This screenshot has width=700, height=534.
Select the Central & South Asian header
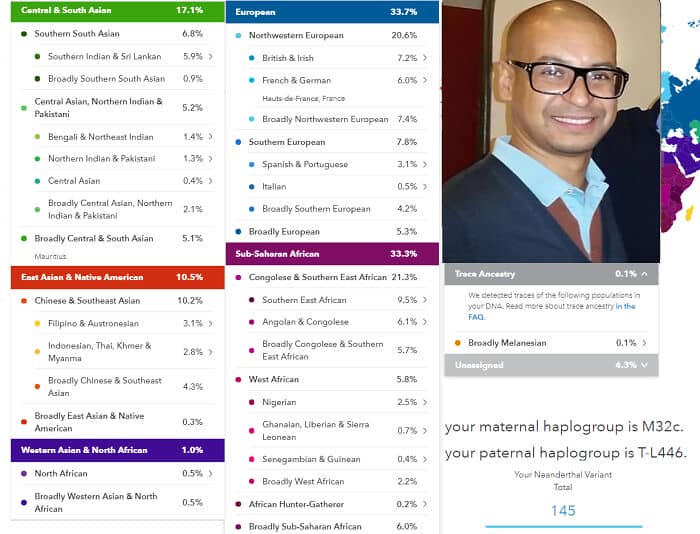pyautogui.click(x=116, y=10)
